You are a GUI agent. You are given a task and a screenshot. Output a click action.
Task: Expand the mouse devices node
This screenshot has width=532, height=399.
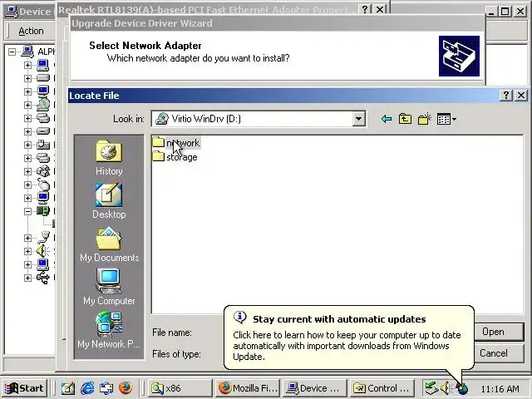click(27, 185)
